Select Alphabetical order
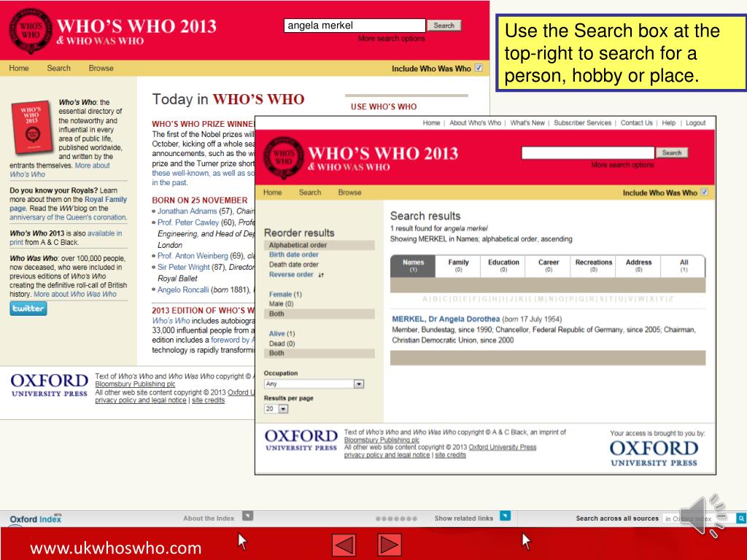The image size is (747, 560). [x=298, y=245]
